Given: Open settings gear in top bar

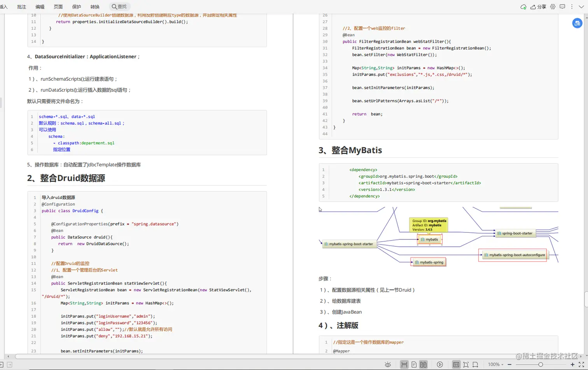Looking at the screenshot, I should coord(553,7).
